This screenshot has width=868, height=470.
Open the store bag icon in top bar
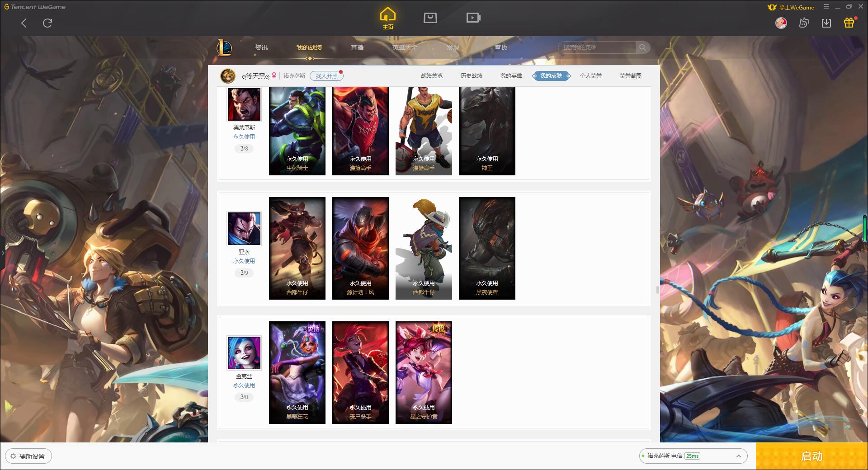click(x=430, y=18)
